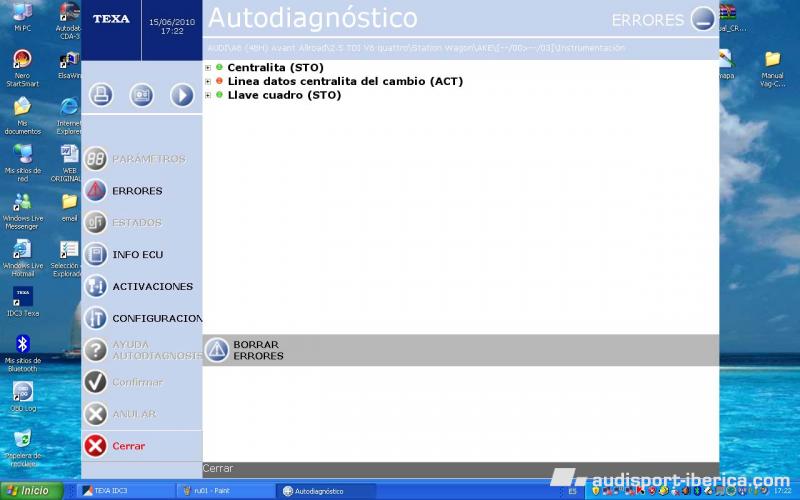Open Mi PC desktop icon

point(22,17)
